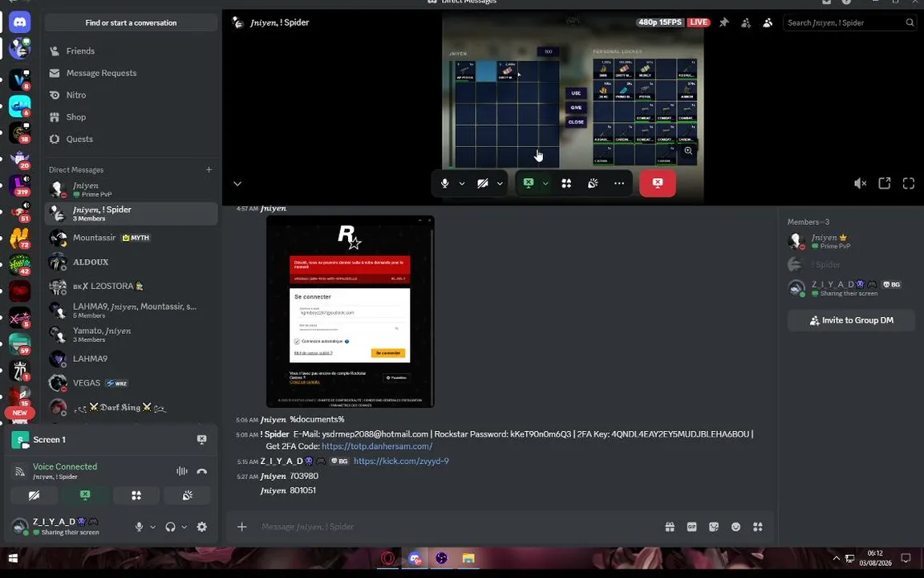
Task: Open the soundboard in call controls
Action: tap(593, 183)
